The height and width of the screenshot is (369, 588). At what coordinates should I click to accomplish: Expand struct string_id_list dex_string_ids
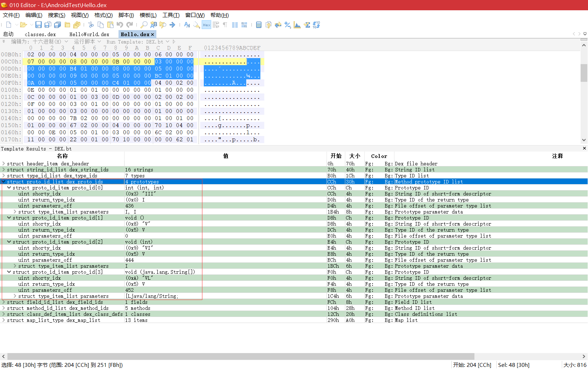click(4, 170)
